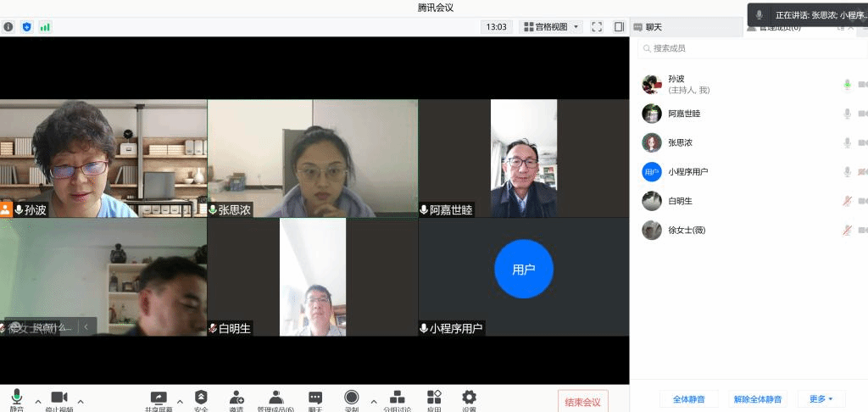Open the Security shield icon
868x412 pixels.
coord(201,398)
